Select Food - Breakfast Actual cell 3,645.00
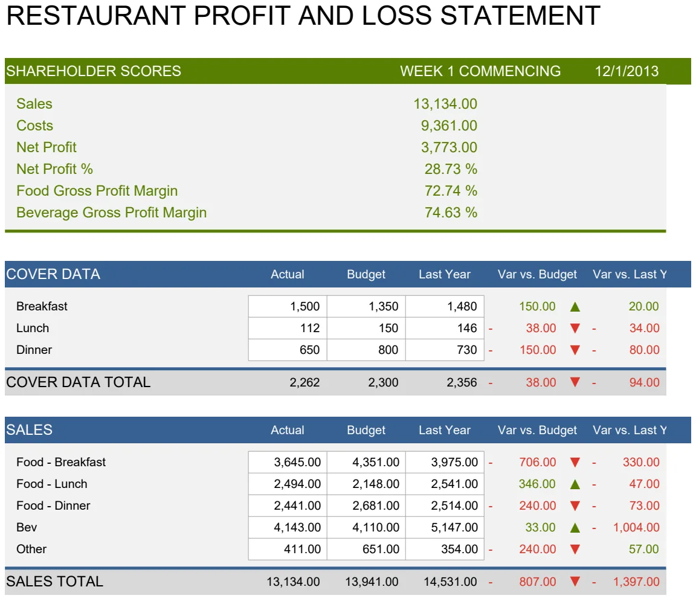This screenshot has width=696, height=616. click(288, 462)
